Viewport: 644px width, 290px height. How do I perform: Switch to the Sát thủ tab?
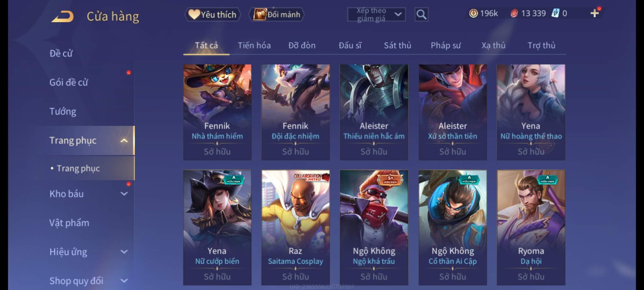coord(397,45)
